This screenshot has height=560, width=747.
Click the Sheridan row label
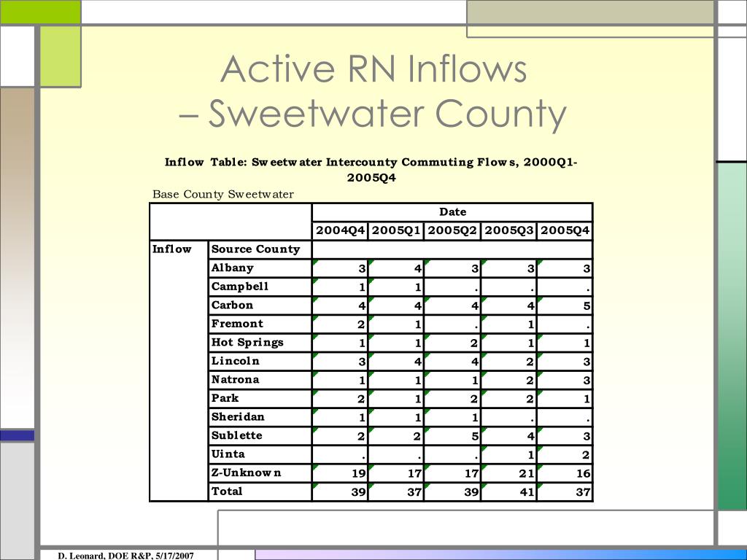[x=237, y=416]
